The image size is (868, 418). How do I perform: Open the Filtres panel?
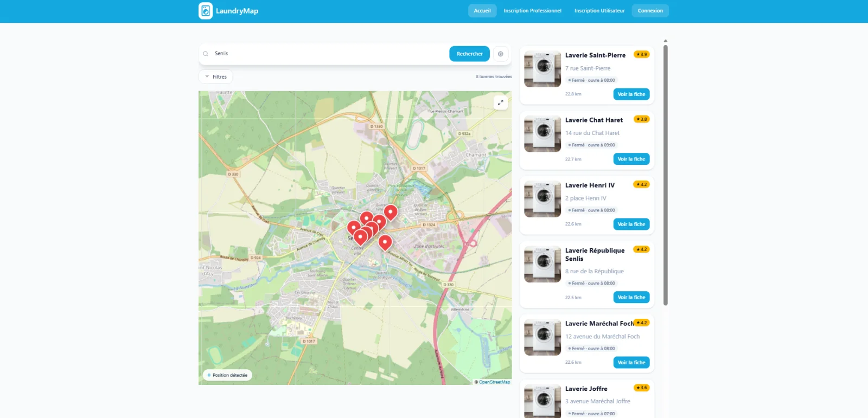[216, 77]
